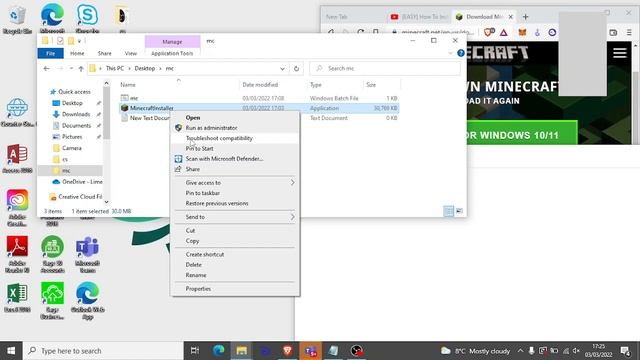
Task: Click the For Windows 10/11 download button
Action: tap(522, 133)
